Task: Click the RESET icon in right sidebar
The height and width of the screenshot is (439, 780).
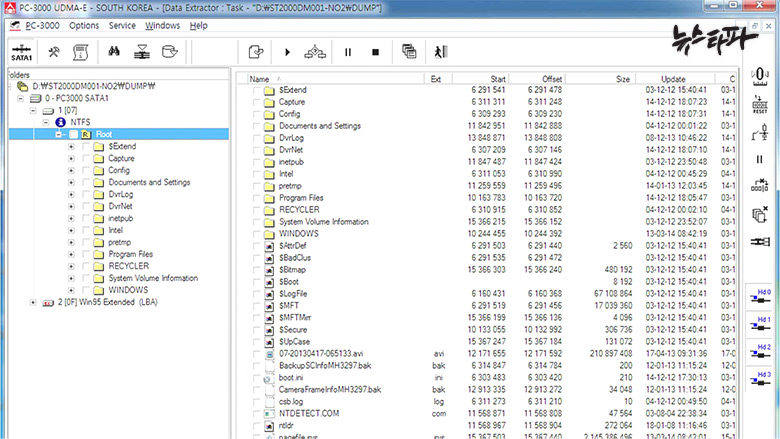Action: click(760, 105)
